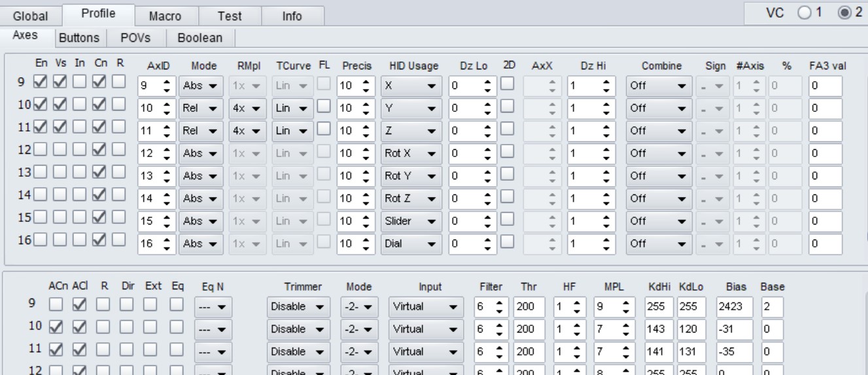Open HID Usage dropdown set to X
Screen dimensions: 868x375
(411, 86)
